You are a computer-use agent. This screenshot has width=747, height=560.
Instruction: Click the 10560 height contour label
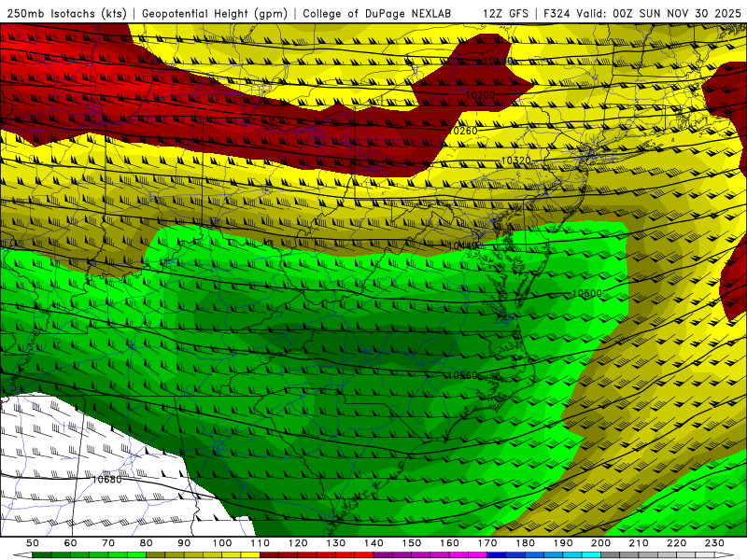click(x=462, y=375)
